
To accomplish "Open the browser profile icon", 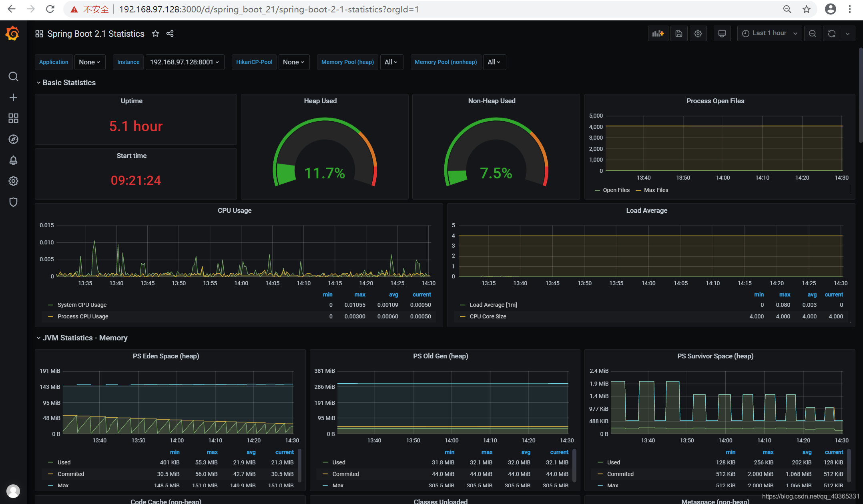I will click(831, 9).
